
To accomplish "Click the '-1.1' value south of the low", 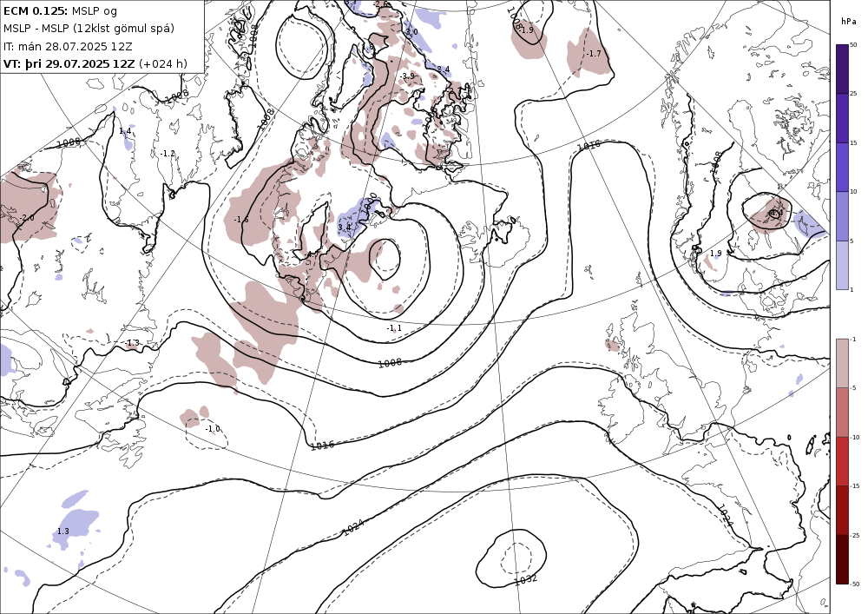I will 394,328.
